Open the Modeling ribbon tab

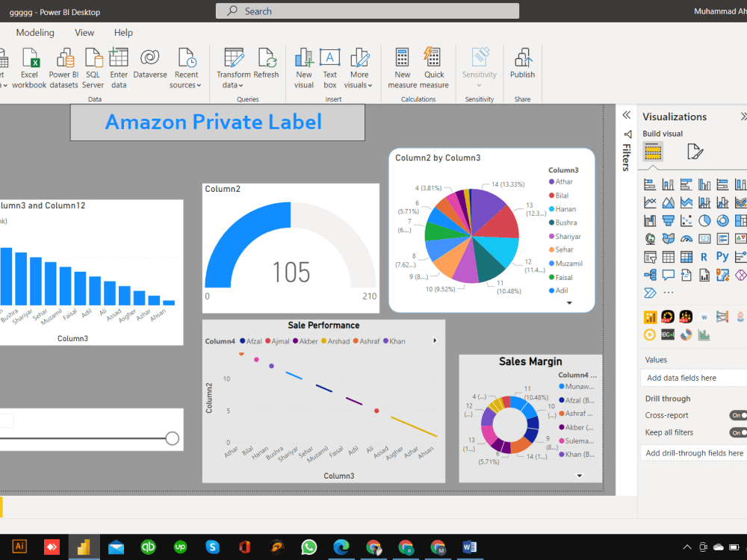tap(35, 32)
